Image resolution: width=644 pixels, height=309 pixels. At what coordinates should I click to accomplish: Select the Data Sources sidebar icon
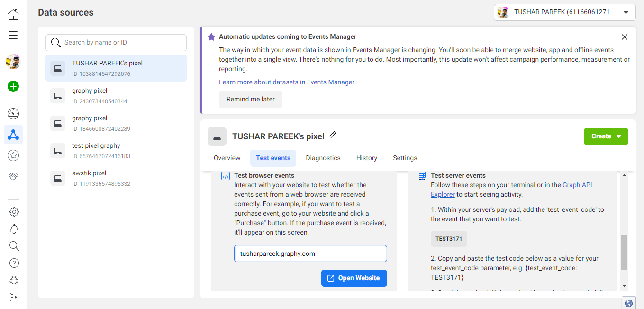tap(13, 135)
